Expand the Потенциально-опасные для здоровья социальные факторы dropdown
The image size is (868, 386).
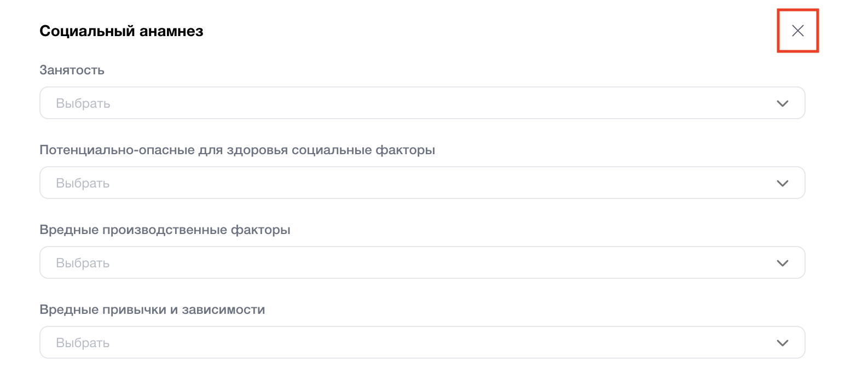pyautogui.click(x=421, y=183)
